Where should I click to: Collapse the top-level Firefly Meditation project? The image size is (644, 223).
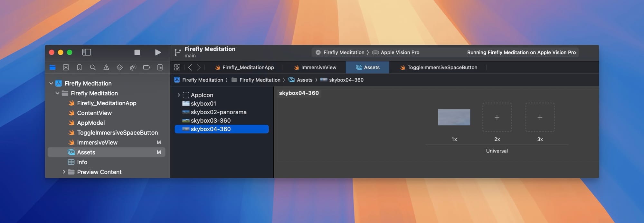(51, 83)
